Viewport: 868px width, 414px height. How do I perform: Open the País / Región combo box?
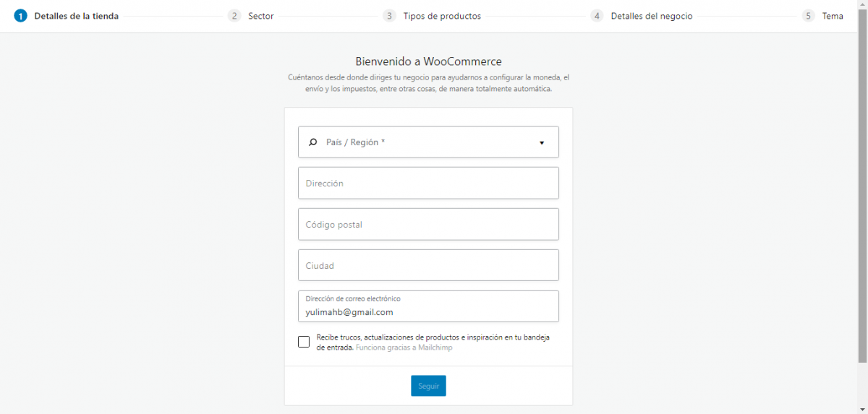(x=428, y=142)
